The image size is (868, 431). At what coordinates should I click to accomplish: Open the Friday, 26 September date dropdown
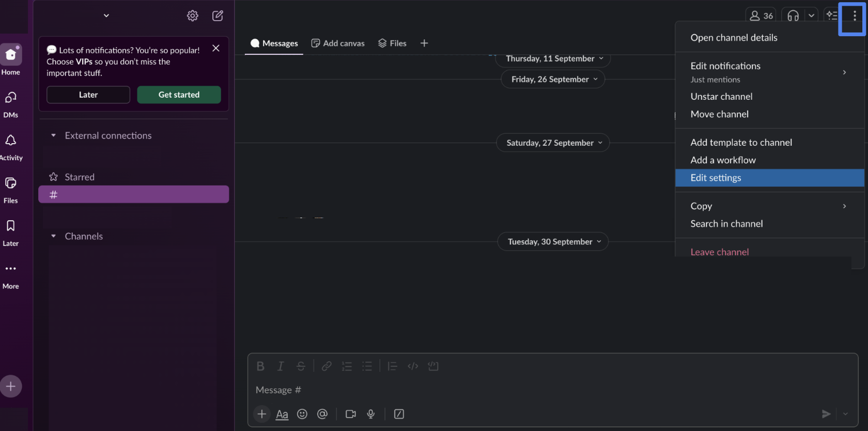553,79
